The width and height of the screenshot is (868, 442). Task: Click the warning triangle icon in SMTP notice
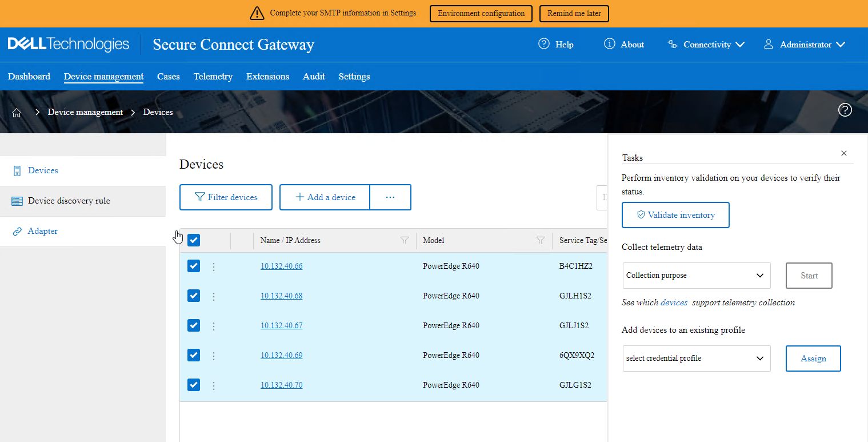point(257,13)
